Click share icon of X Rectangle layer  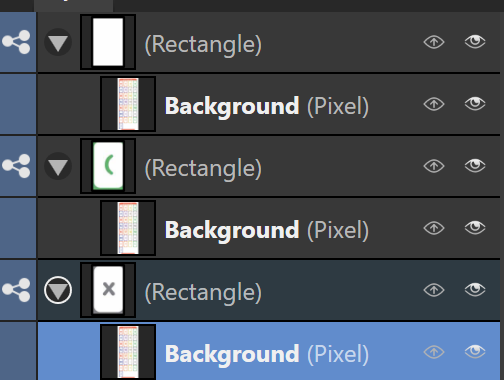(x=16, y=290)
